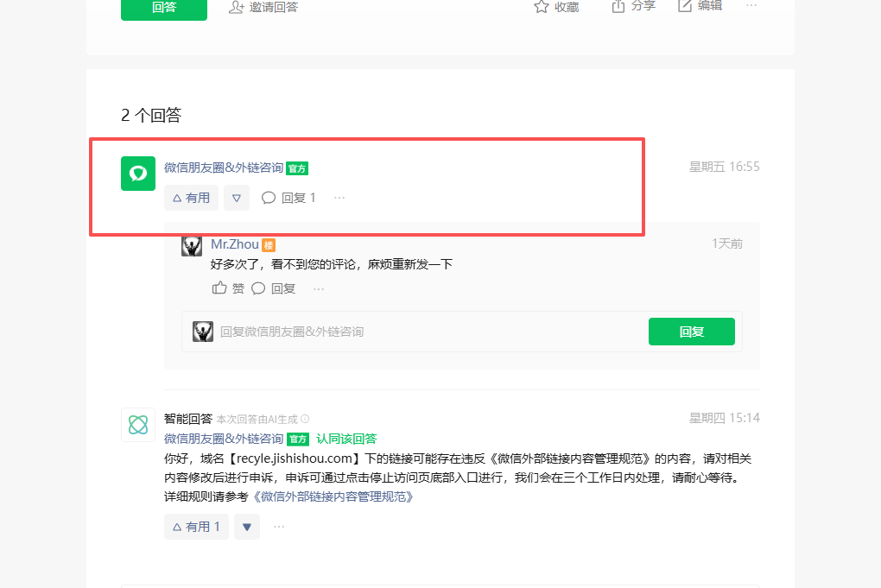Click the 官方 badge in the AI answer
Viewport: 881px width, 588px height.
(x=298, y=439)
